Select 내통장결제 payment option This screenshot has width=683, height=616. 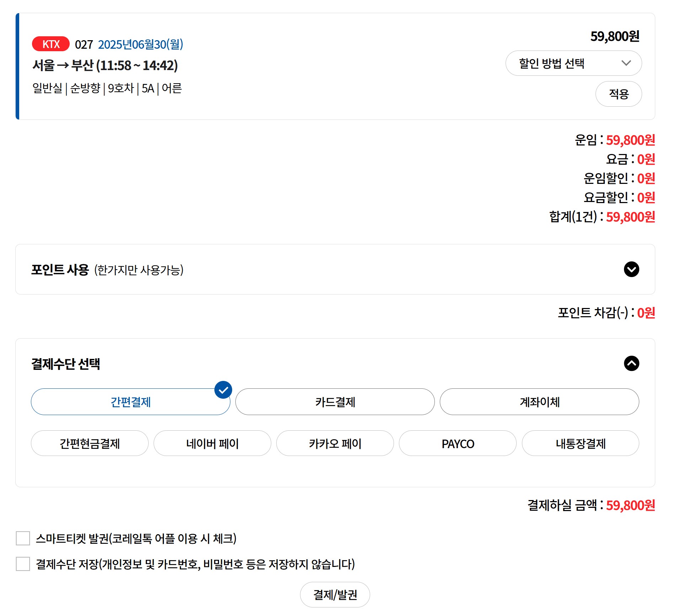pos(581,443)
